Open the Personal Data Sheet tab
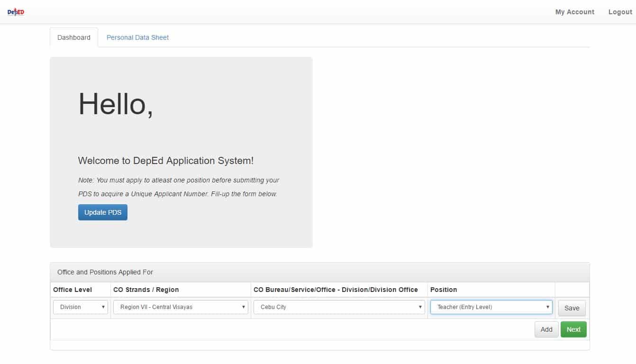Screen dimensions: 636x364 pyautogui.click(x=137, y=37)
